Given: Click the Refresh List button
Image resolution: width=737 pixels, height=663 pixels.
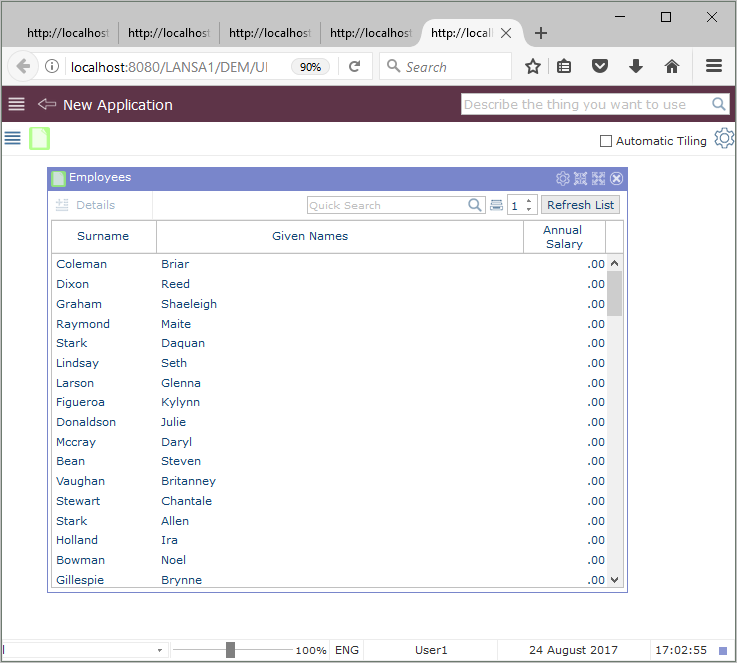Looking at the screenshot, I should (580, 205).
